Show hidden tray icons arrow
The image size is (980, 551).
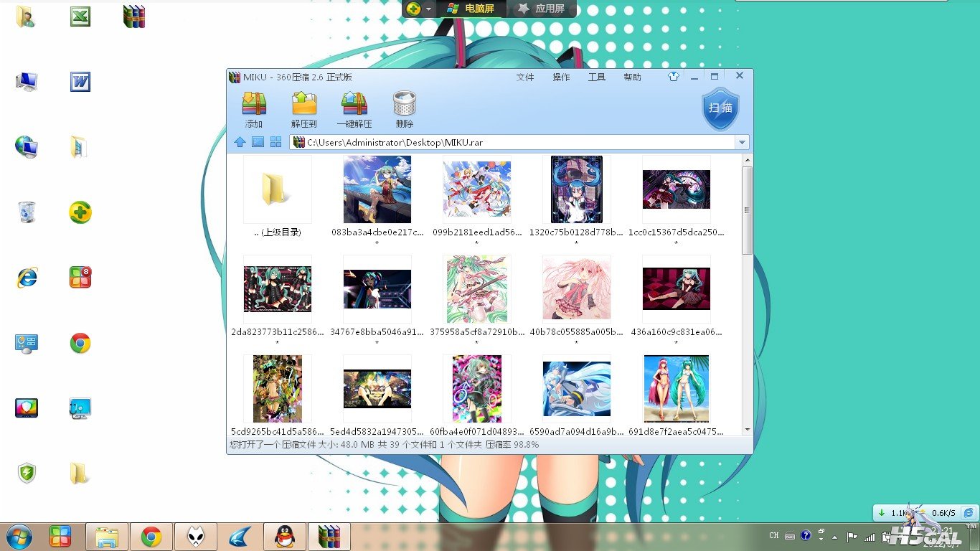coord(834,536)
